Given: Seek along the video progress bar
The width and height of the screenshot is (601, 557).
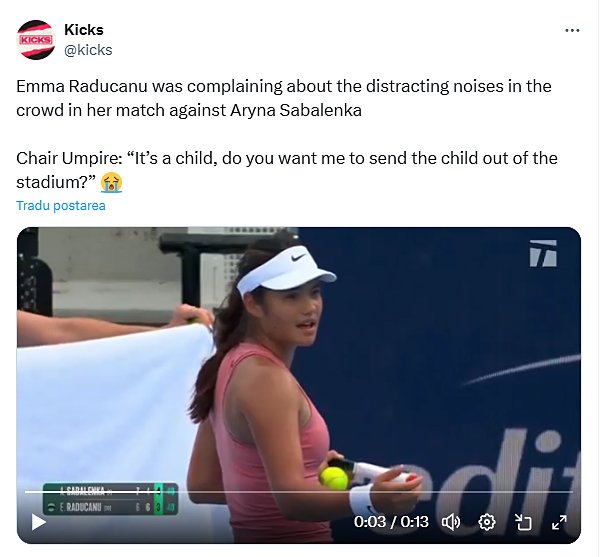Looking at the screenshot, I should pos(299,491).
